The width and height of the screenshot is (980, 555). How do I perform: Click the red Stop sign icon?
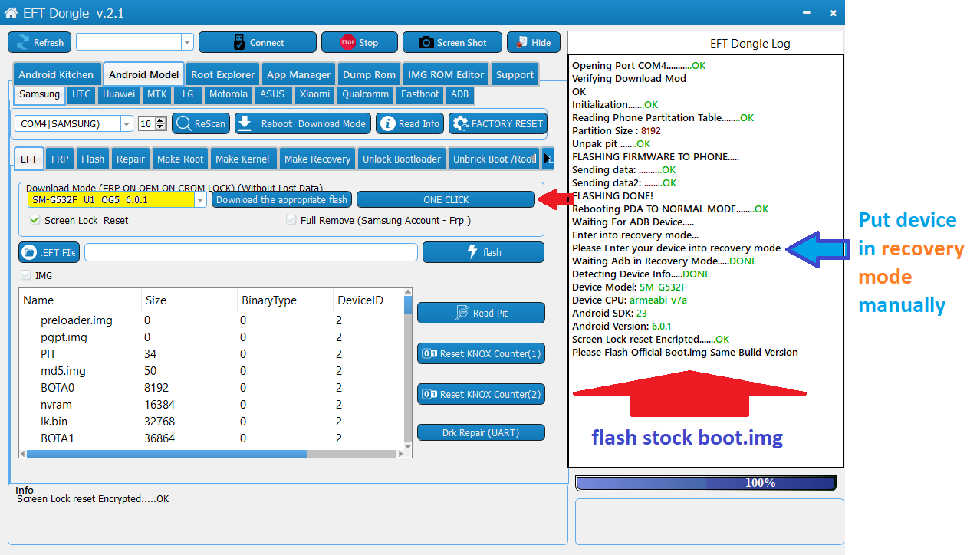347,42
